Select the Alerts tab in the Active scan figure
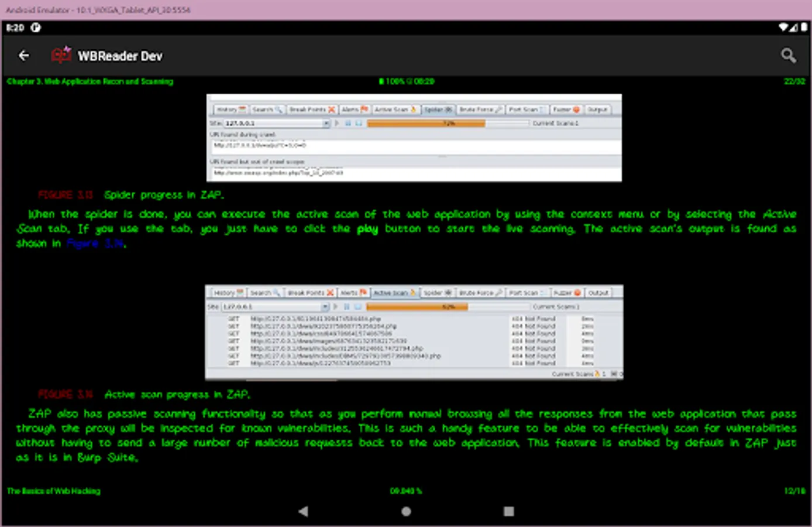The image size is (812, 527). (x=353, y=293)
